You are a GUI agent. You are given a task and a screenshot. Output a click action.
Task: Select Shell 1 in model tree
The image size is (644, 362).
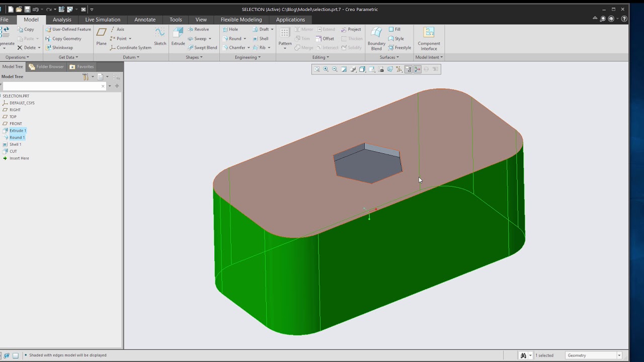(12, 144)
